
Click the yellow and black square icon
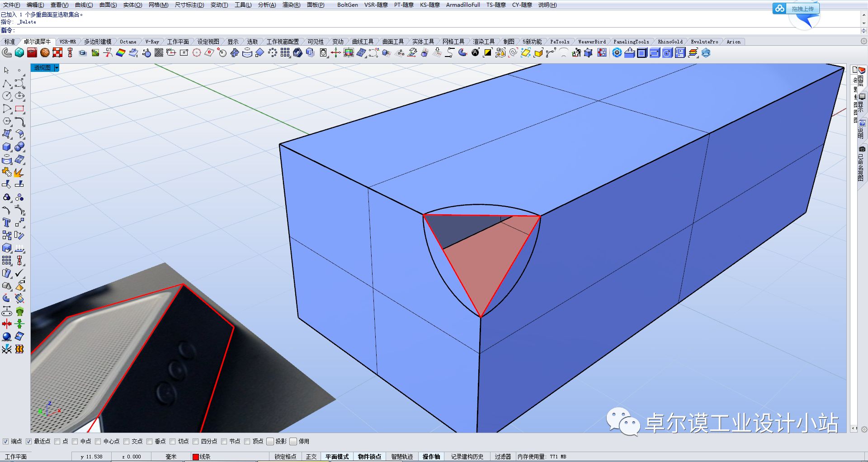pos(488,53)
